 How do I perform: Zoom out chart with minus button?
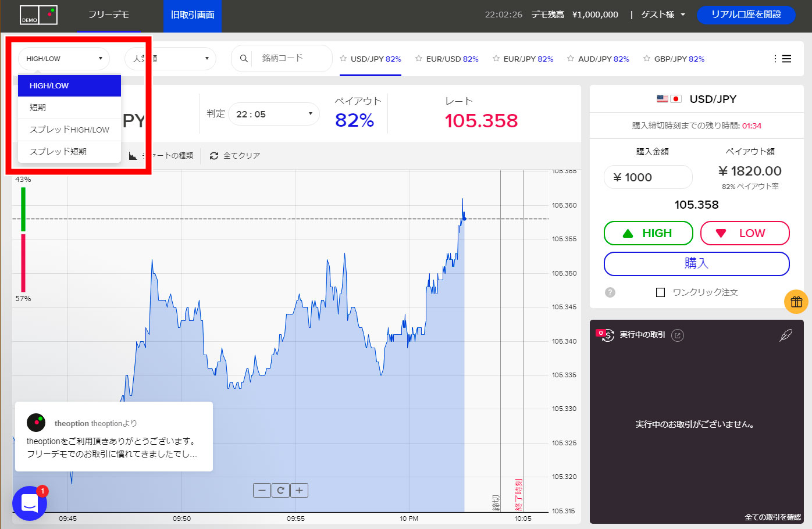click(262, 490)
